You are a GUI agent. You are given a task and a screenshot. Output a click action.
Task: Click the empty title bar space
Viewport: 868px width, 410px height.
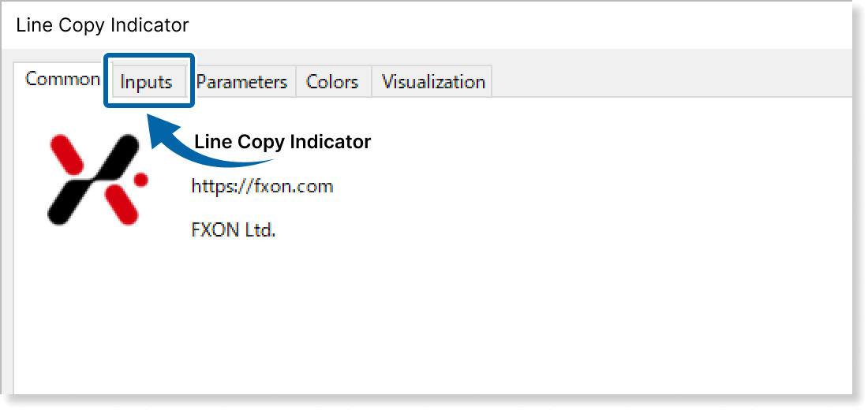[513, 25]
